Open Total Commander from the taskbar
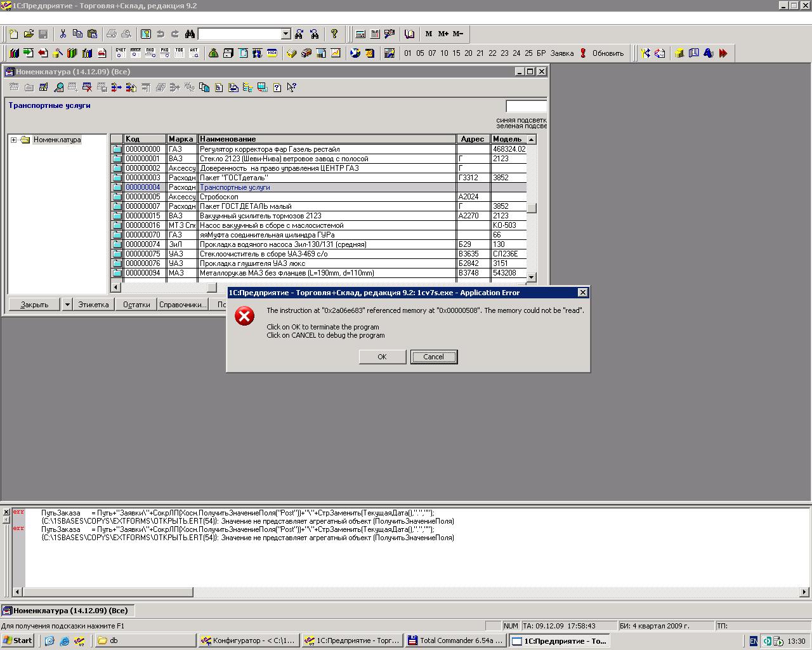Image resolution: width=812 pixels, height=650 pixels. [x=455, y=641]
